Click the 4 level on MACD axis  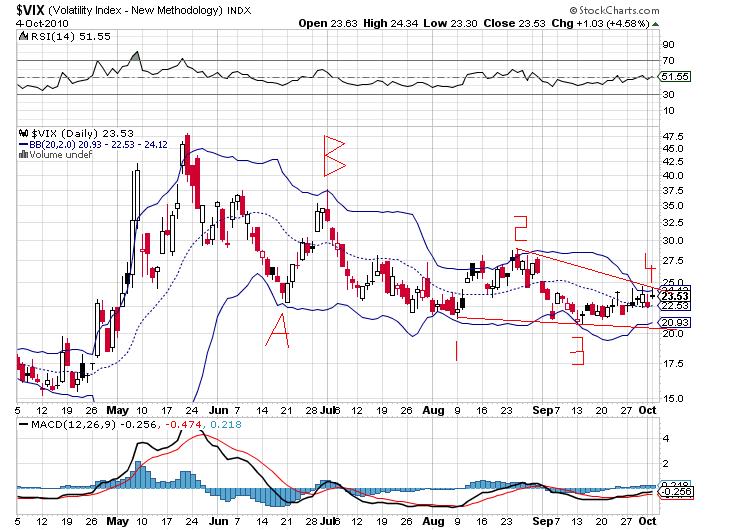click(x=666, y=439)
